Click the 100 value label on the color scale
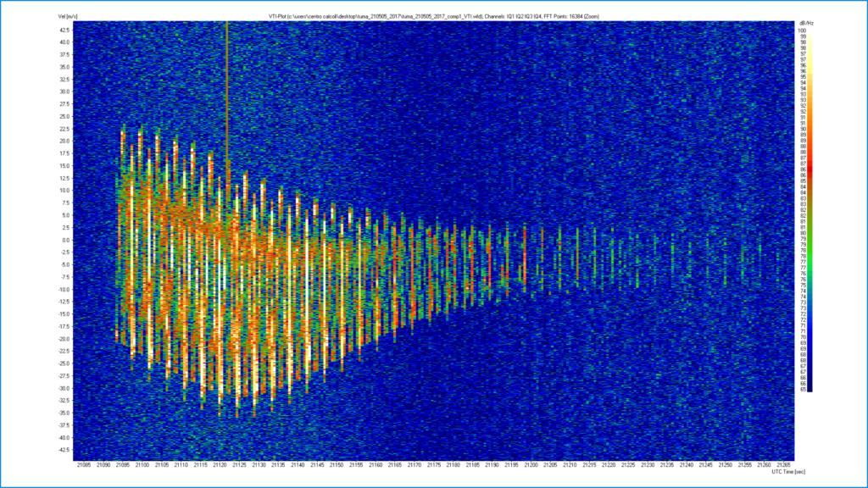868x488 pixels. tap(802, 30)
